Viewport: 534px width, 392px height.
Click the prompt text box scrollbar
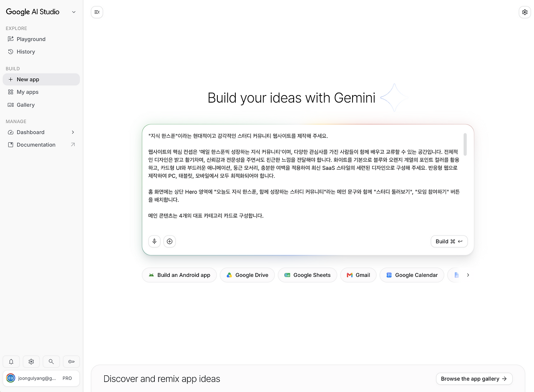[465, 144]
